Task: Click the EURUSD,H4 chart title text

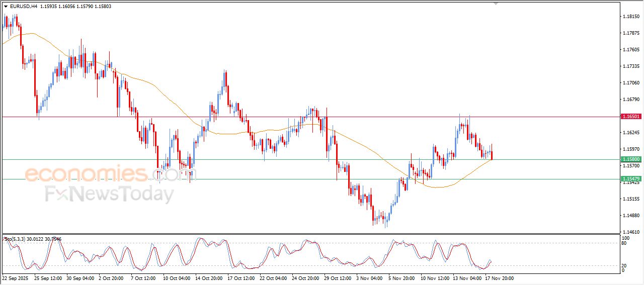Action: 23,6
